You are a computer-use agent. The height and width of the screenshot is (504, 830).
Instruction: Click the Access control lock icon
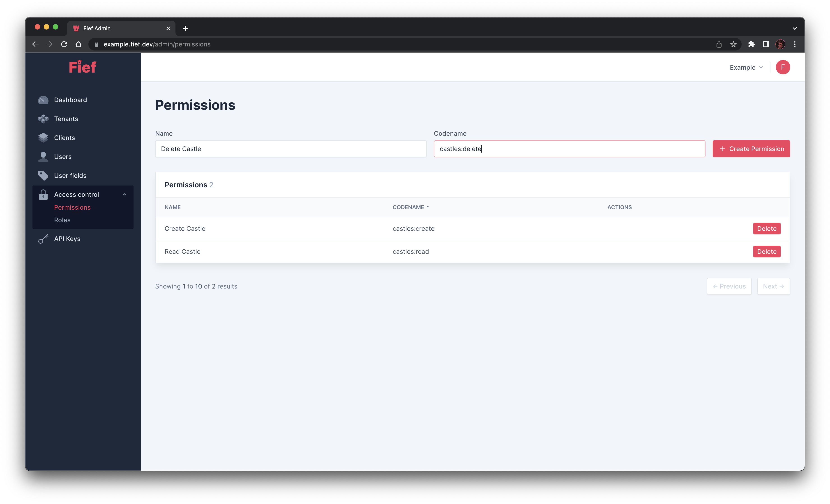click(x=43, y=194)
